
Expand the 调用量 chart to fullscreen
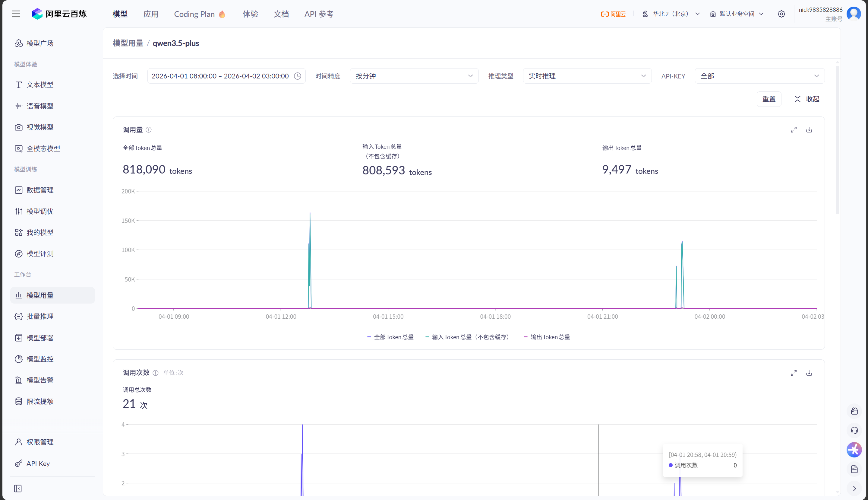pyautogui.click(x=794, y=130)
